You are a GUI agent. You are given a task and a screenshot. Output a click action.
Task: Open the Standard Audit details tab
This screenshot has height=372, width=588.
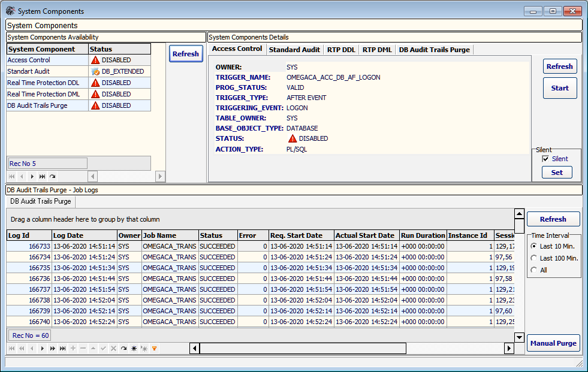coord(294,50)
